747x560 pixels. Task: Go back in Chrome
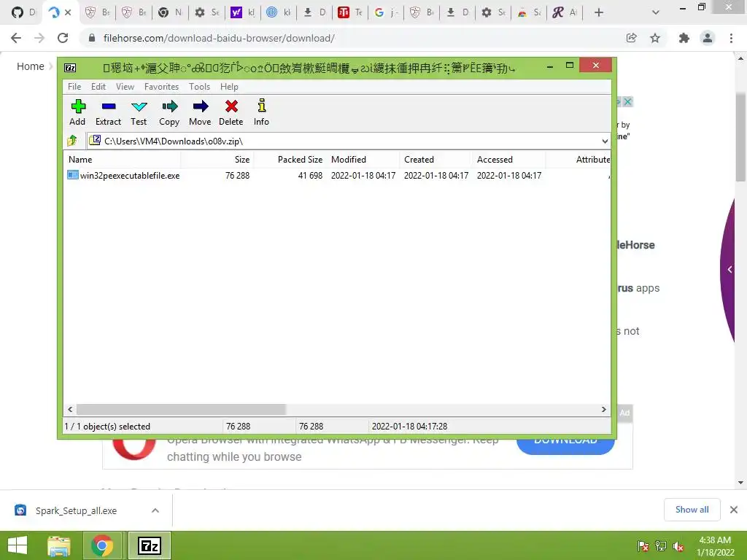(x=16, y=38)
